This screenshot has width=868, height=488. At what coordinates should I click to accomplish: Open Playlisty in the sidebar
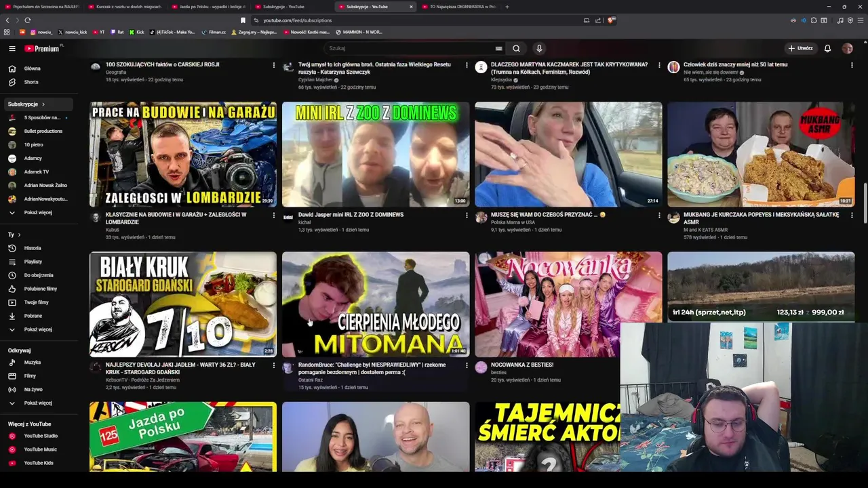point(37,262)
